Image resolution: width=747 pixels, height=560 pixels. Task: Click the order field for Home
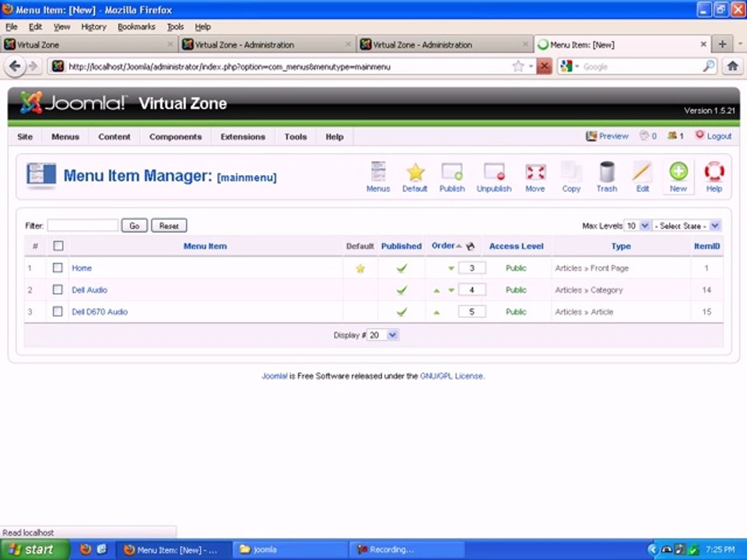coord(472,268)
